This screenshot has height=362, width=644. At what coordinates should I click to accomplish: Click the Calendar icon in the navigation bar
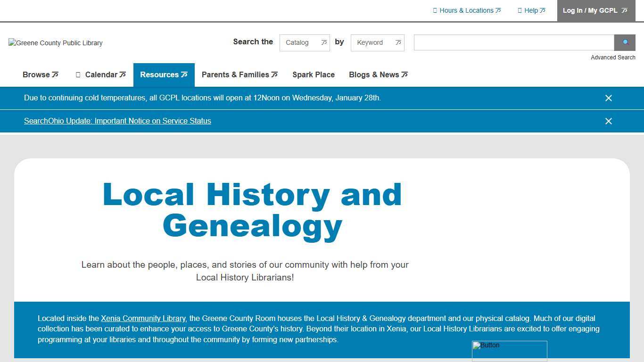point(77,74)
